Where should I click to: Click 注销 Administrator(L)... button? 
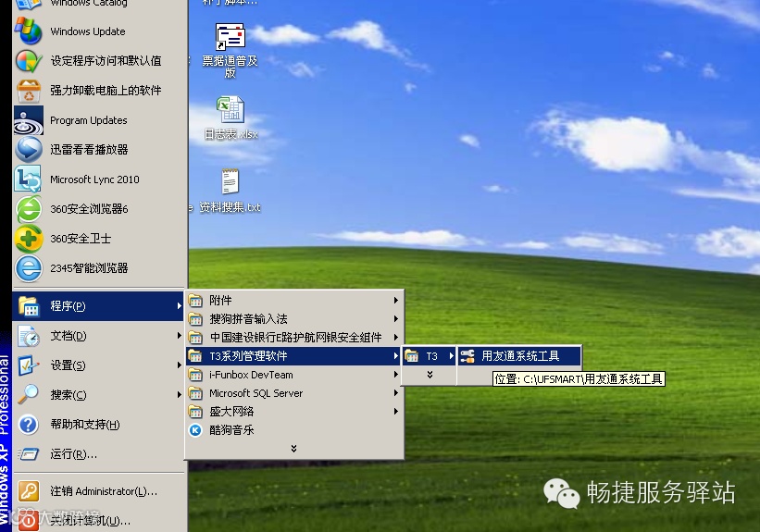click(x=99, y=490)
